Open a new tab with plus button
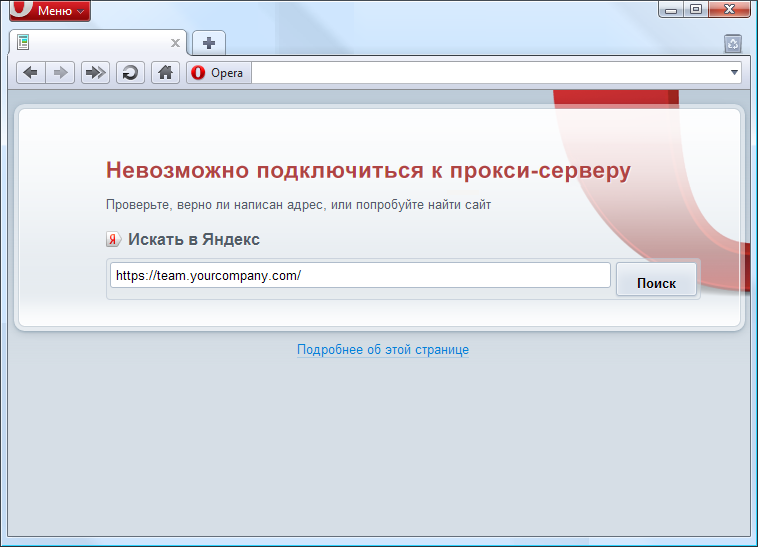Screen dimensions: 758x547 click(x=209, y=43)
